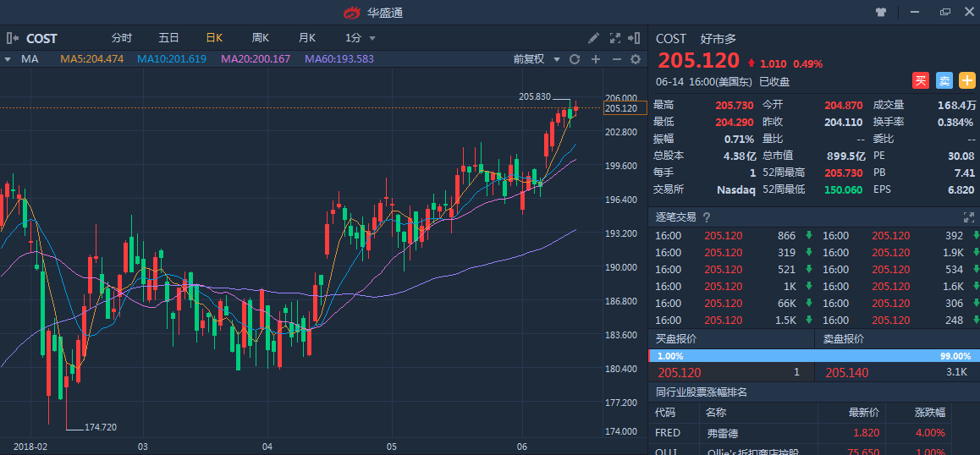Collapse the left panel beside COST
Viewport: 980px width, 455px height.
click(12, 38)
